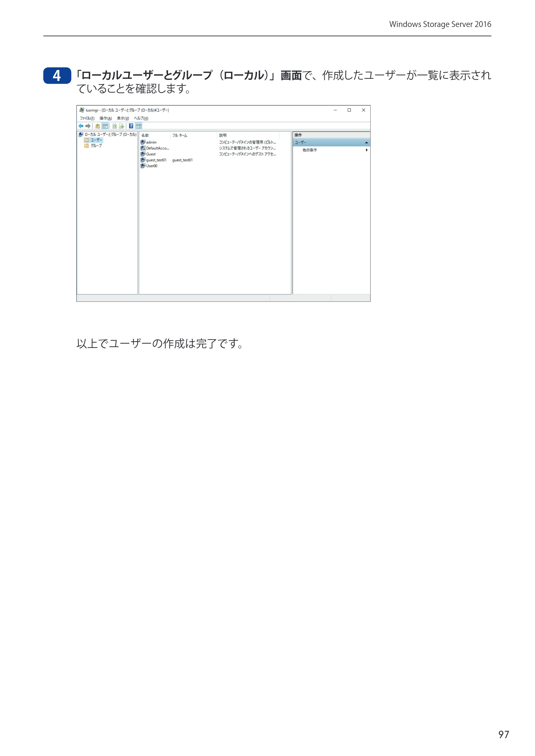Viewport: 535px width, 756px height.
Task: Select ローカル ユーザーとグループ (ローカル) root node
Action: 110,134
